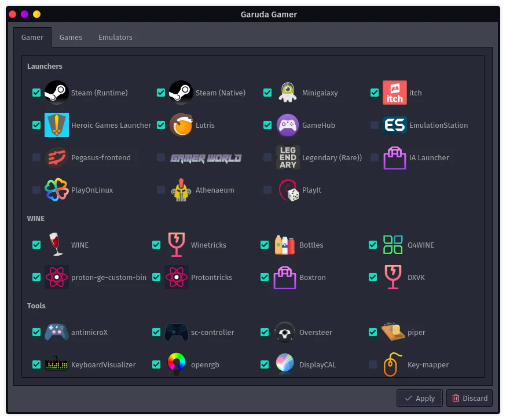Enable the Athenaeum checkbox

point(161,190)
